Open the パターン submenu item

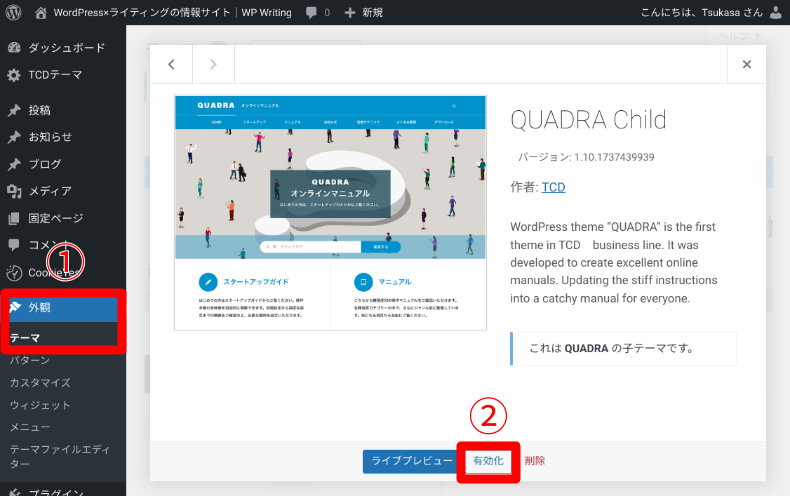[x=30, y=360]
